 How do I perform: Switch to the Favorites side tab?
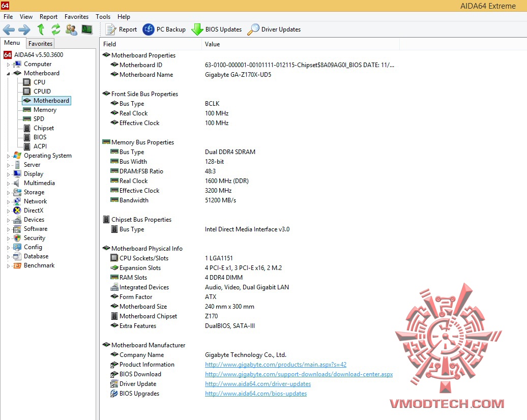coord(40,43)
